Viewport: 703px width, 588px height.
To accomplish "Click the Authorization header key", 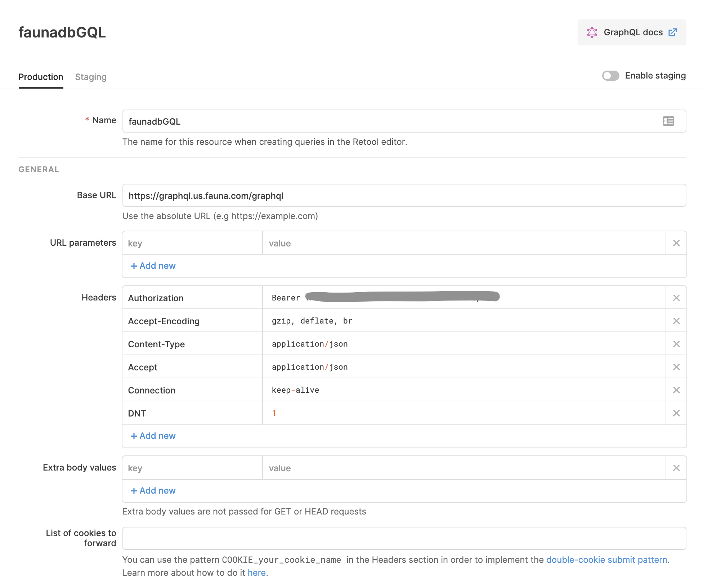I will tap(192, 298).
